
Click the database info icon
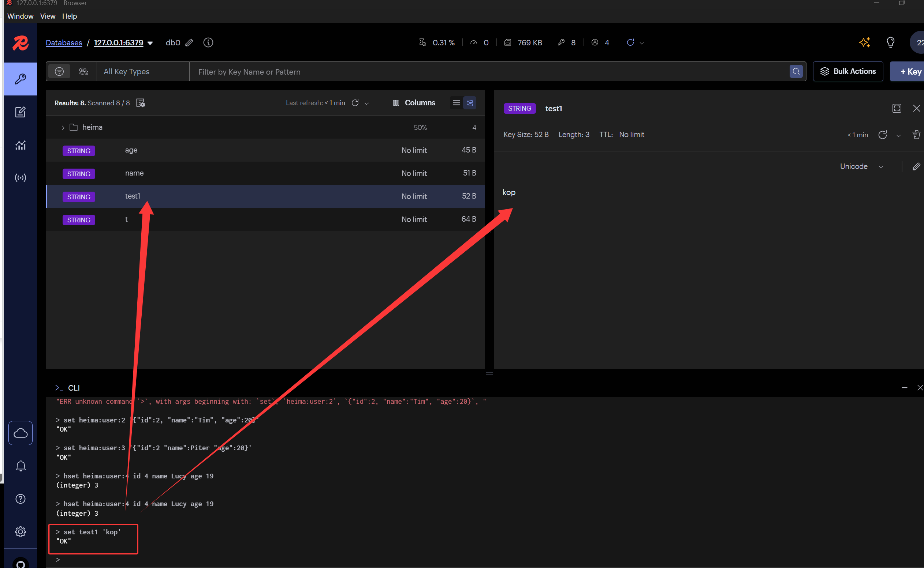point(208,42)
